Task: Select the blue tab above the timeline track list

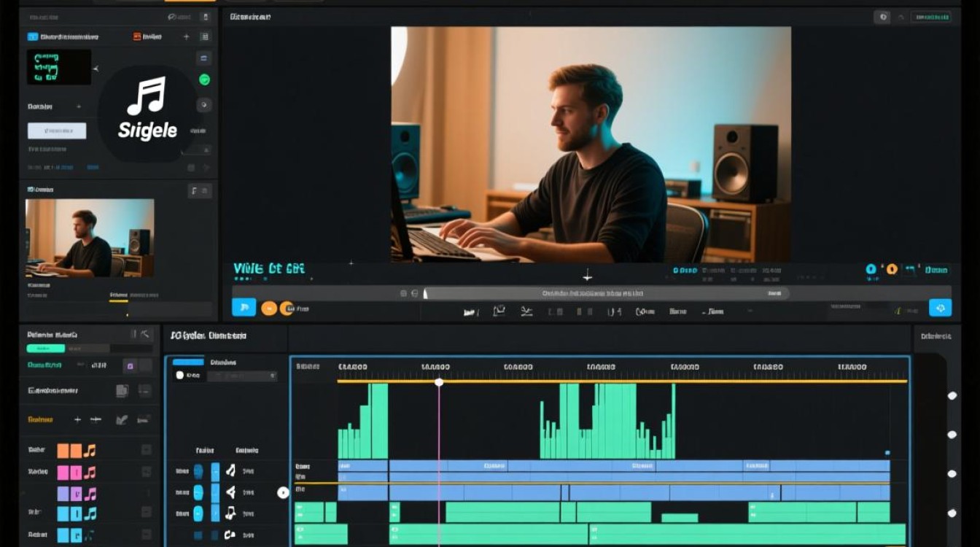Action: [x=188, y=362]
